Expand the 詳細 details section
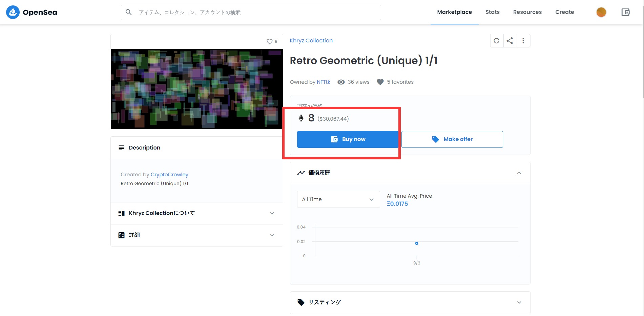644x316 pixels. (196, 235)
